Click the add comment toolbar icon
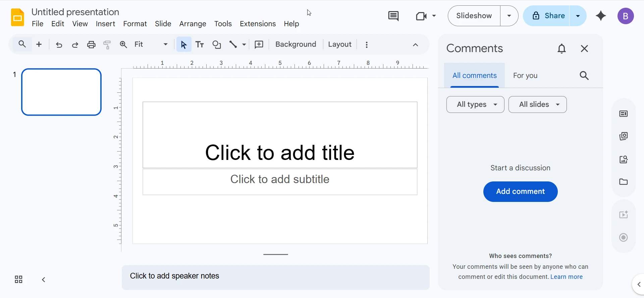Screen dimensions: 644x298 tap(259, 45)
